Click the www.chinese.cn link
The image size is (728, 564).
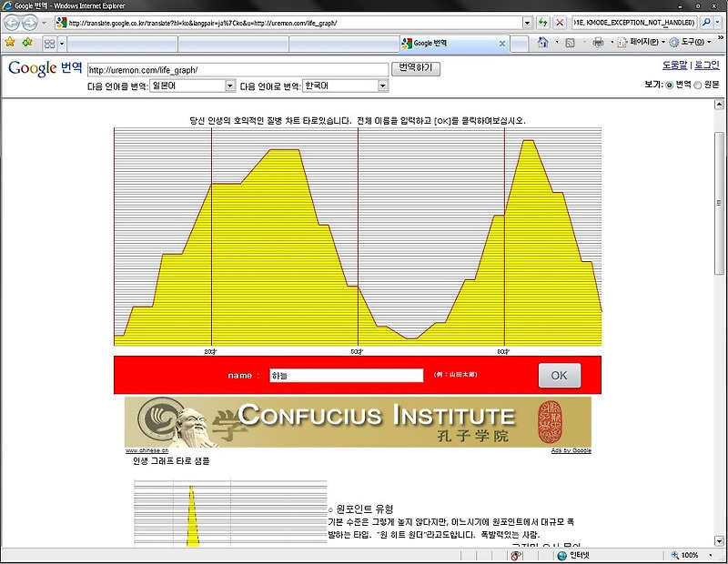pyautogui.click(x=147, y=450)
